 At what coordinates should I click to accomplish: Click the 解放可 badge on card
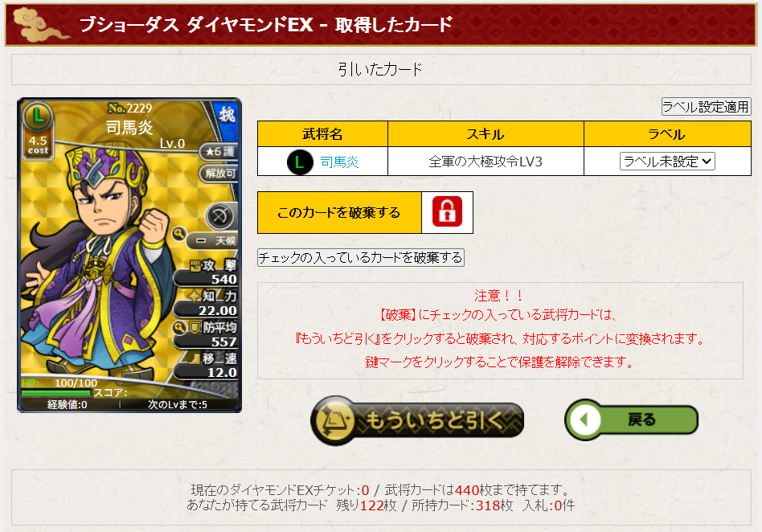coord(219,173)
